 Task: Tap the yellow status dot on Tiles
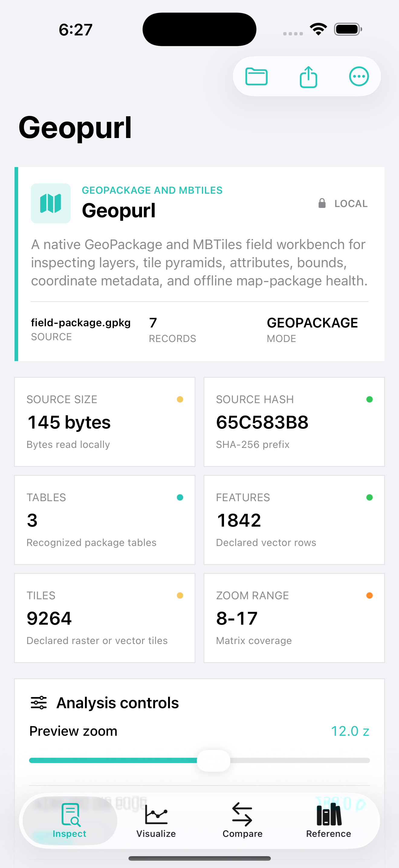[x=180, y=595]
